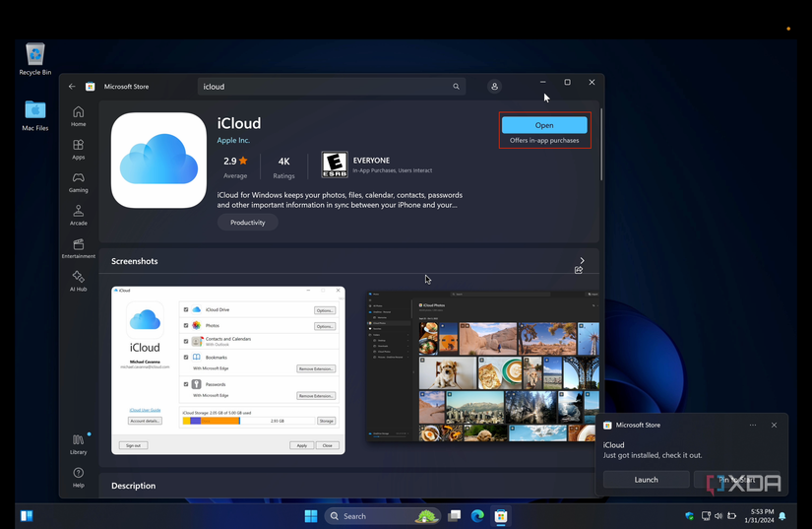Open Gaming section in sidebar
812x529 pixels.
(x=78, y=182)
